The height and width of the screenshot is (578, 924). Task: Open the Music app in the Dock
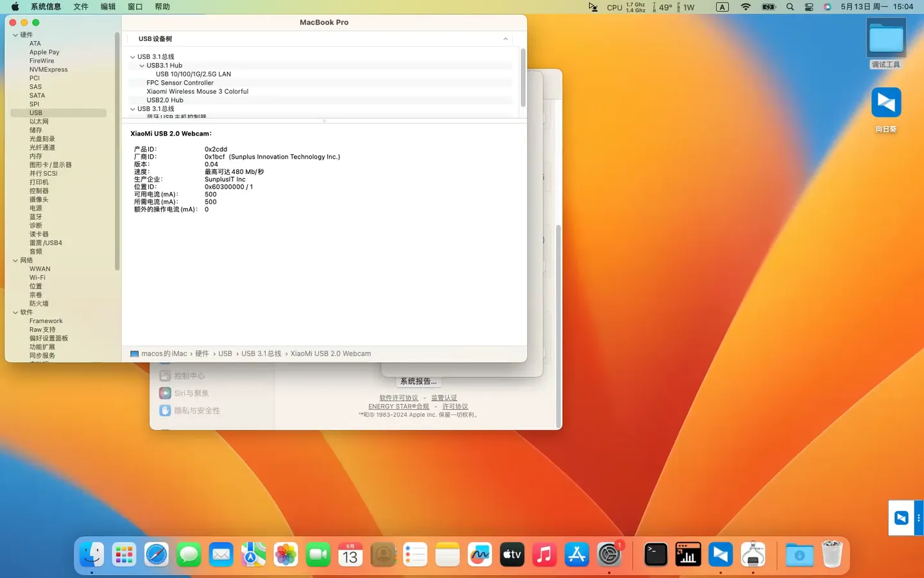[543, 554]
